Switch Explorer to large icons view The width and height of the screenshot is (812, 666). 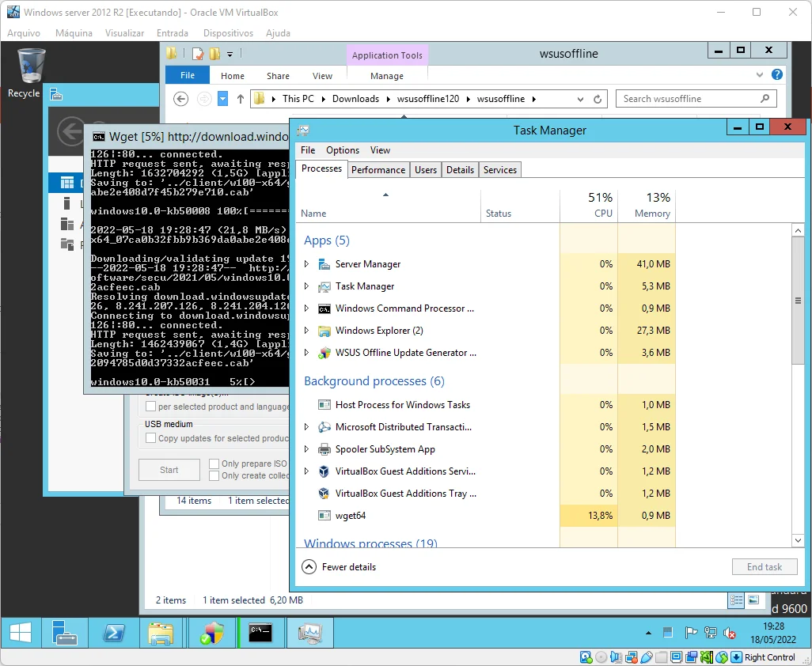coord(753,600)
